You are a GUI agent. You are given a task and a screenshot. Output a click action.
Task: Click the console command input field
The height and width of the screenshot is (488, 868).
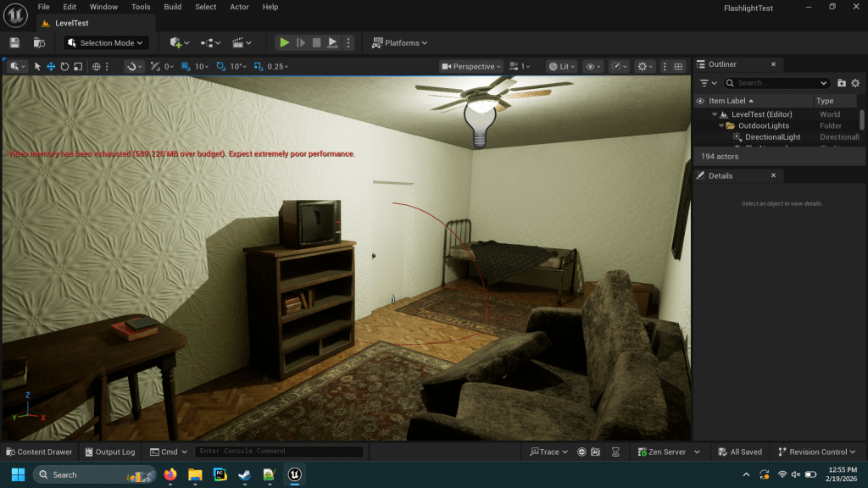[x=278, y=452]
